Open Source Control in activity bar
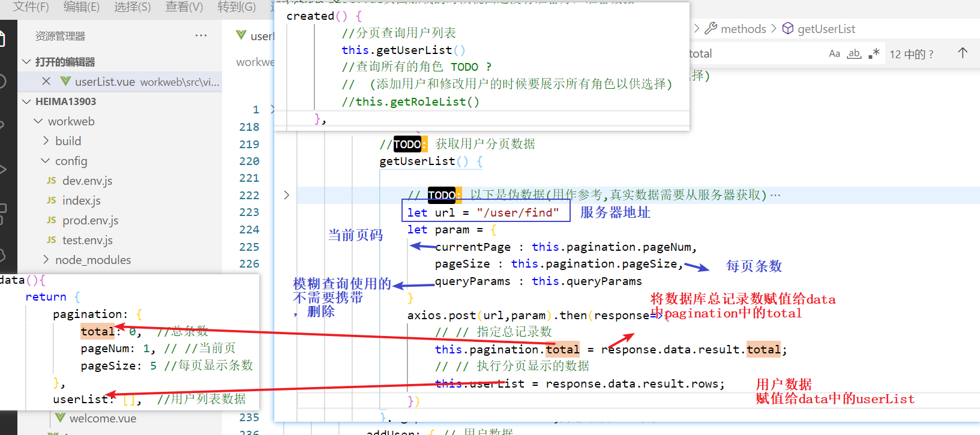Screen dimensions: 980x435 click(2, 125)
